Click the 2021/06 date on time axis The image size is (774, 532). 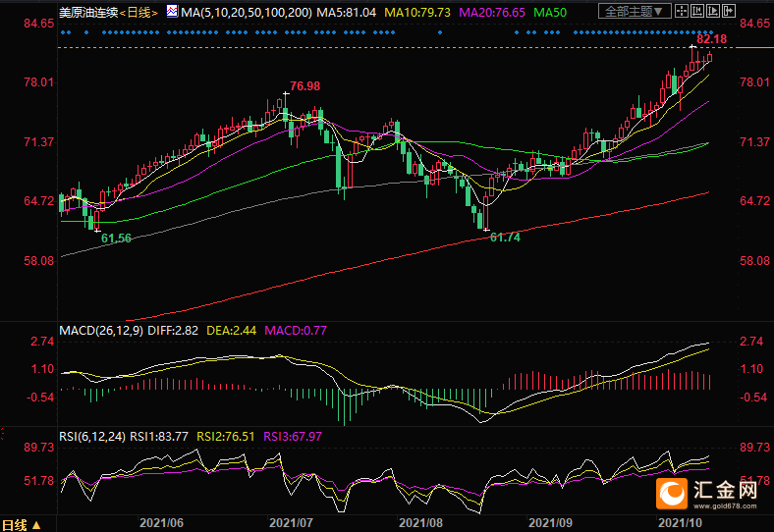point(161,522)
